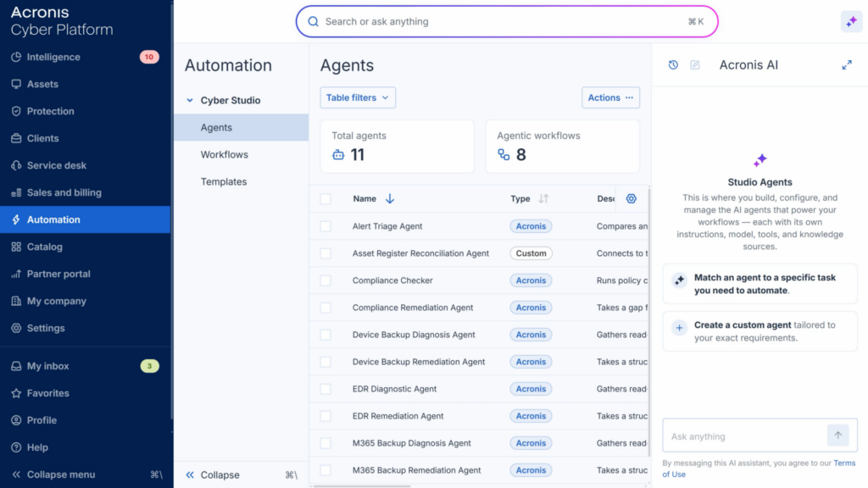
Task: Click the My company building icon
Action: point(16,301)
